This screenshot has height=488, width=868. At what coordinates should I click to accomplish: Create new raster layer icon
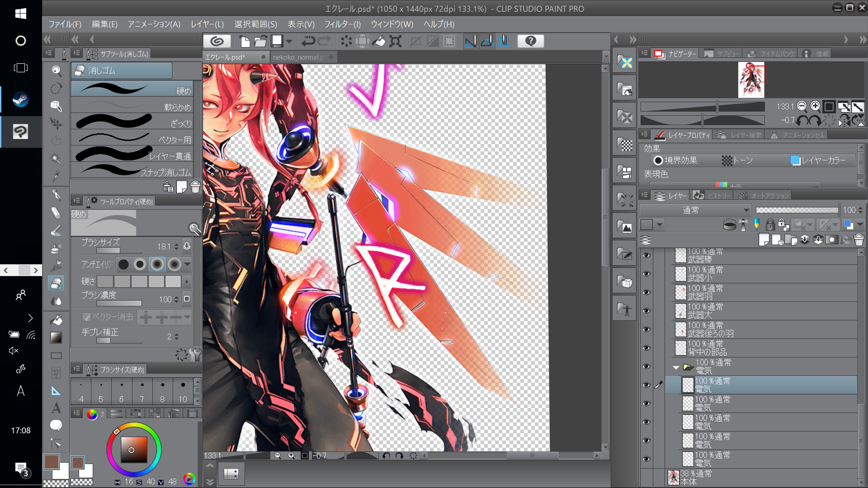[764, 239]
